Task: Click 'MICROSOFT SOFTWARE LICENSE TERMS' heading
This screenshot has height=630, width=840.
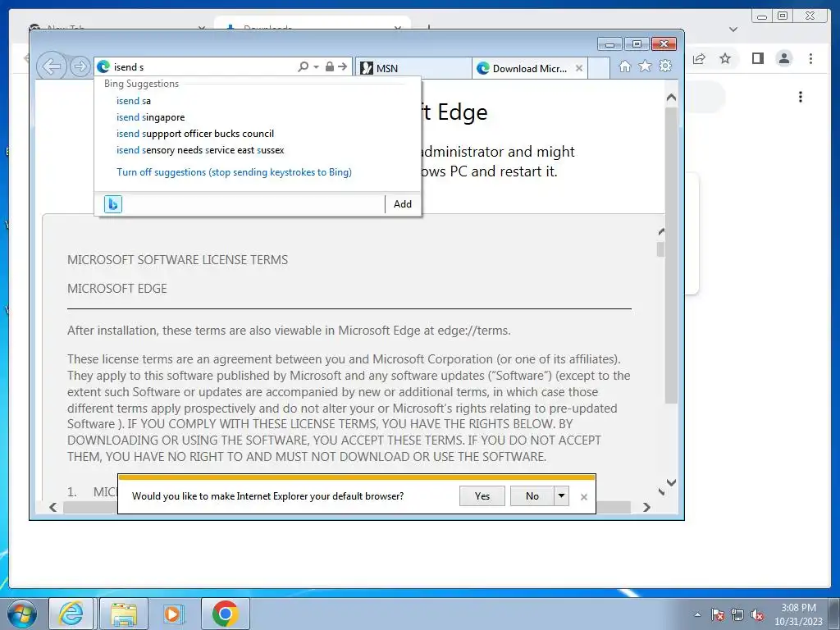Action: point(177,260)
